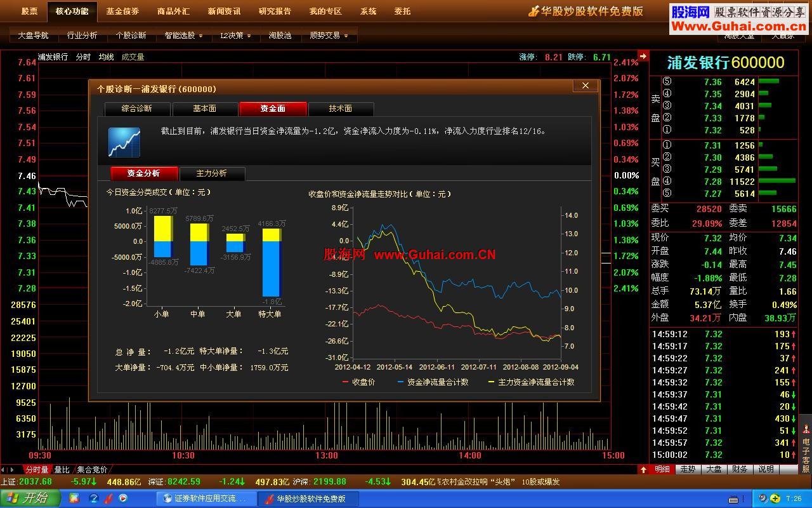Image resolution: width=812 pixels, height=508 pixels.
Task: Open the 证券软件应用交流 taskbar window
Action: point(206,498)
